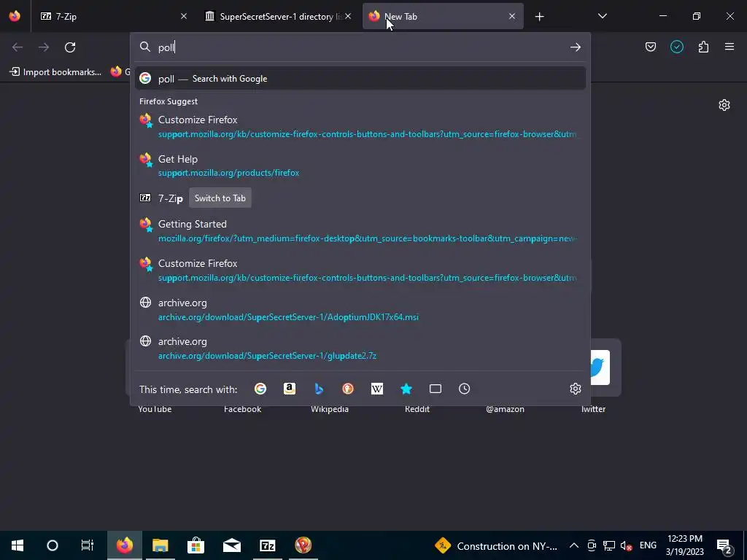Open Mail app from taskbar

[x=231, y=545]
